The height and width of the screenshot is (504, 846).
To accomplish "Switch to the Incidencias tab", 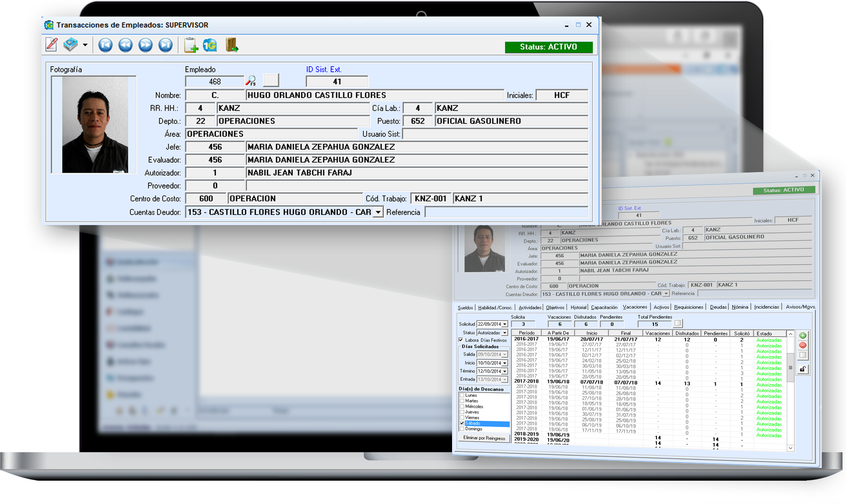I will (767, 307).
